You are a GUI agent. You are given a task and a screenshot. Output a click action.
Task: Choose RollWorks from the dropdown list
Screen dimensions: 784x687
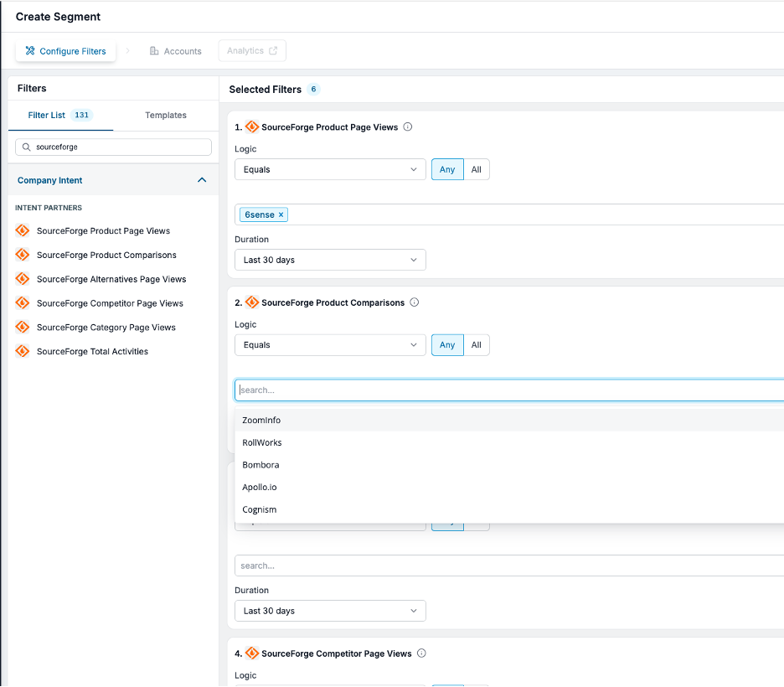(509, 442)
